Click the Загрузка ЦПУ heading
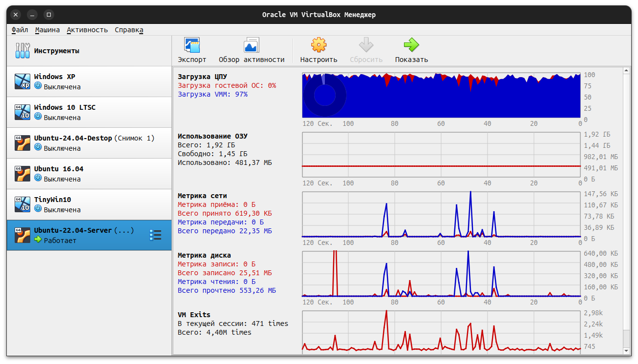 click(x=202, y=77)
